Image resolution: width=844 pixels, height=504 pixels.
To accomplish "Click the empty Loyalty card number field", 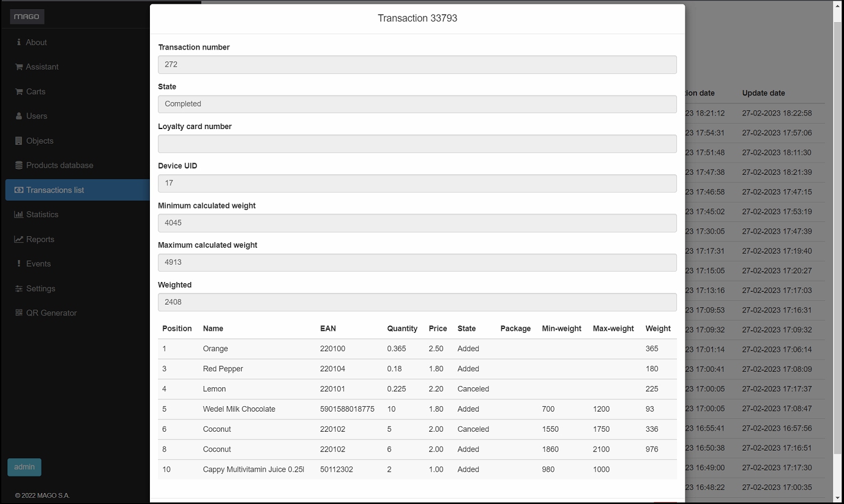I will [417, 144].
